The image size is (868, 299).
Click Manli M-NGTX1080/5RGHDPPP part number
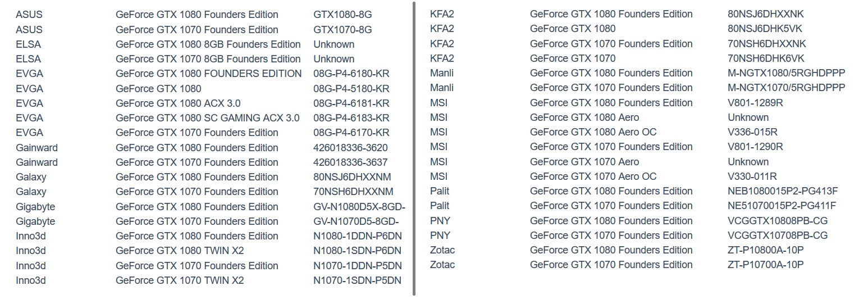click(787, 73)
